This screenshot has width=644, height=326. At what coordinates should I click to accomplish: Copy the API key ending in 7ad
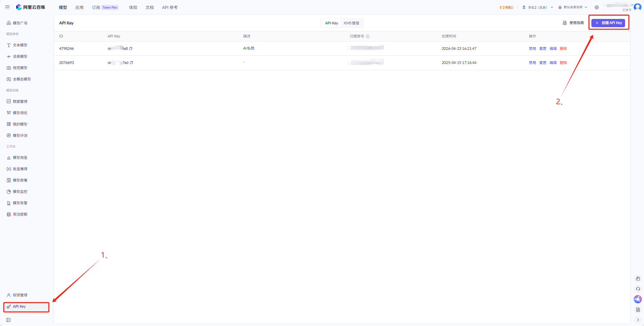coord(131,63)
